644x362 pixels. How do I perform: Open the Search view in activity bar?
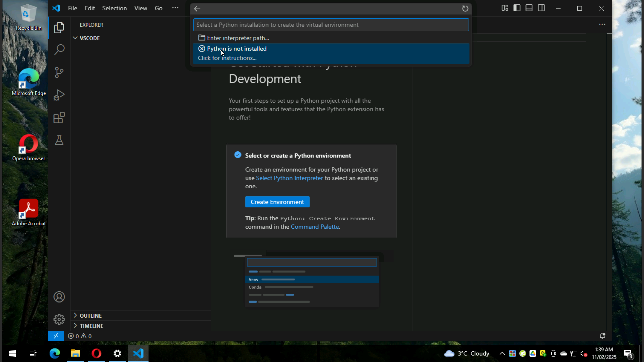coord(59,50)
